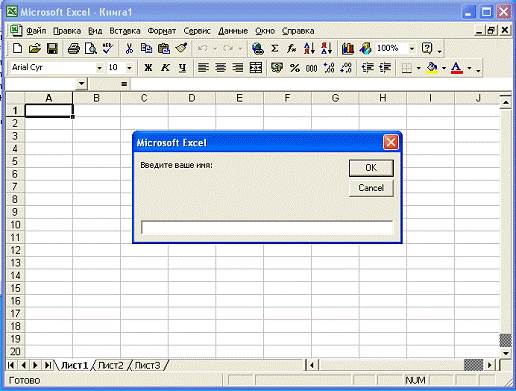The image size is (516, 391).
Task: Merge and center cells icon
Action: click(256, 68)
